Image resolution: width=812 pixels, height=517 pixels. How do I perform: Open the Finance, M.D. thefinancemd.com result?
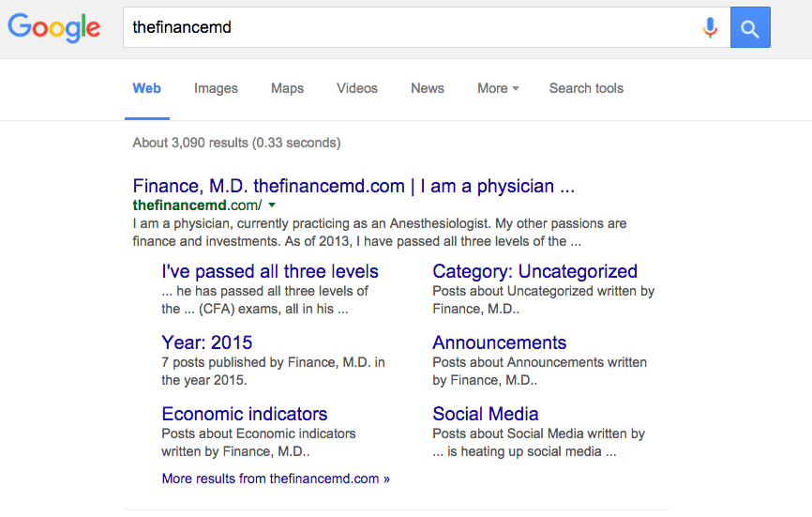pos(353,186)
